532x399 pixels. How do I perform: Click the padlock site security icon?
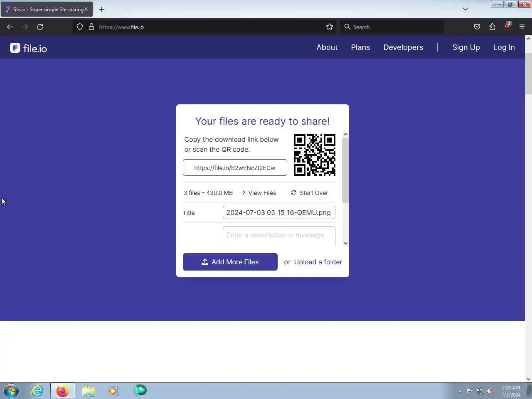click(x=91, y=27)
